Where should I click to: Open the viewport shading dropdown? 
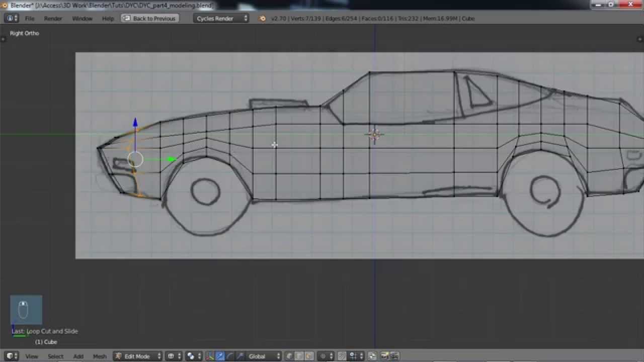[x=174, y=356]
